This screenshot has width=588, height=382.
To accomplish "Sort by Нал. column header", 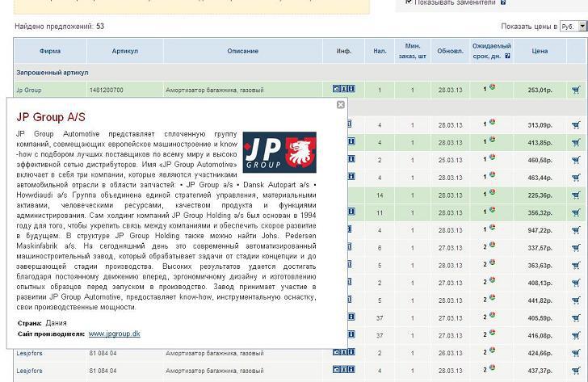I will 380,51.
